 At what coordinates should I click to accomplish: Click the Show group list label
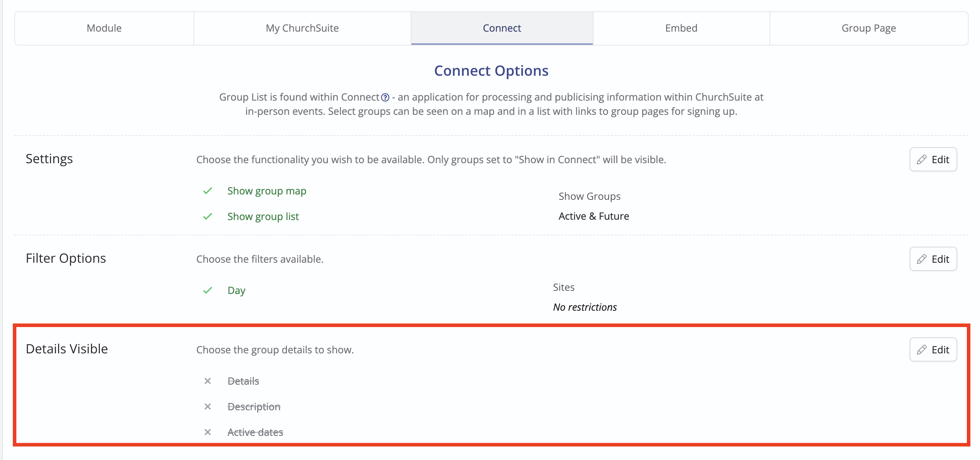263,216
